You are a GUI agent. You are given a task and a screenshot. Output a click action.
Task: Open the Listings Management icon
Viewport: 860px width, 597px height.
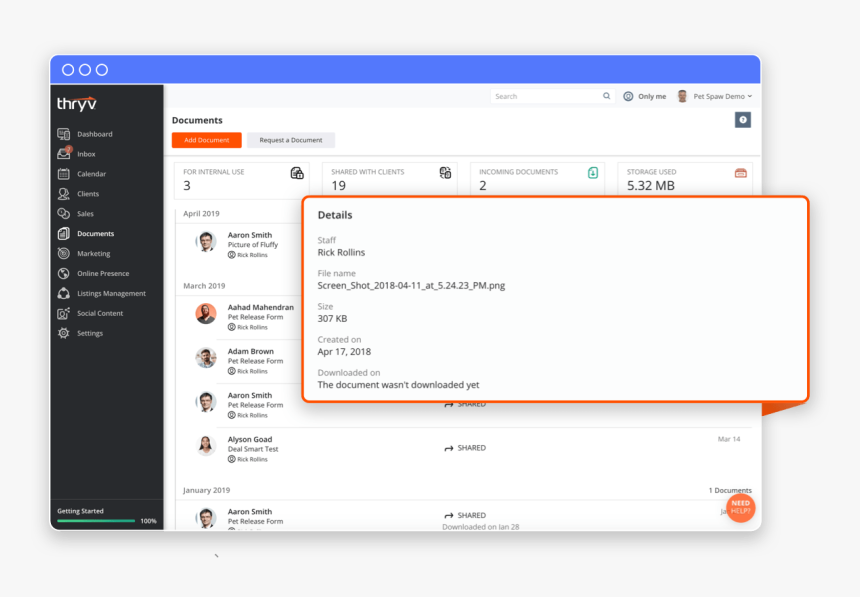(64, 293)
